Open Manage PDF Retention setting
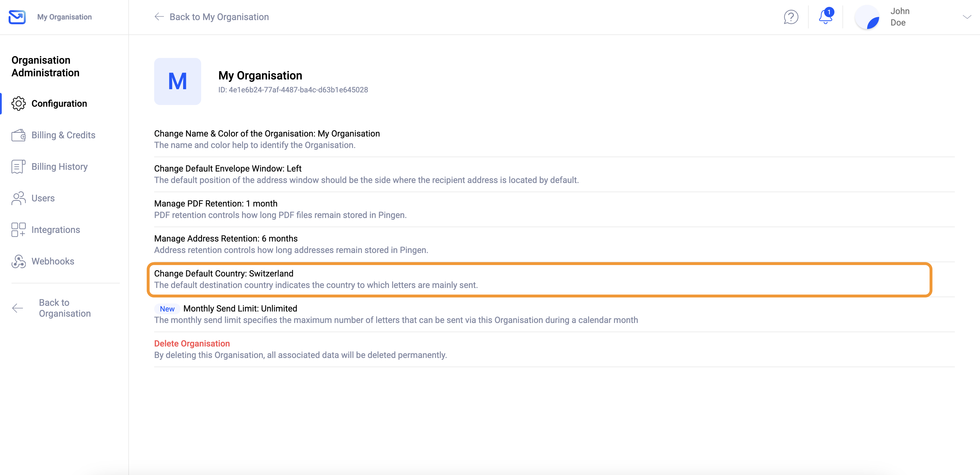This screenshot has width=980, height=475. 554,209
